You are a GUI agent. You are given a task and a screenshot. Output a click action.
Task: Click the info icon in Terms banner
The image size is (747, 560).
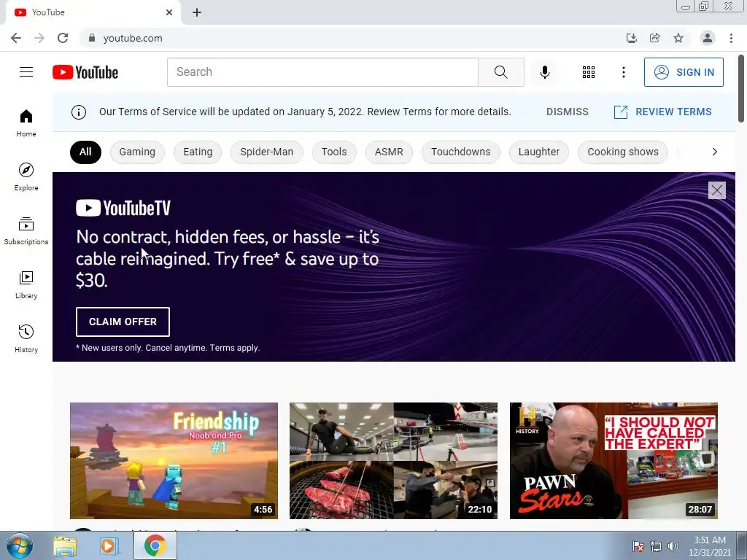tap(79, 112)
